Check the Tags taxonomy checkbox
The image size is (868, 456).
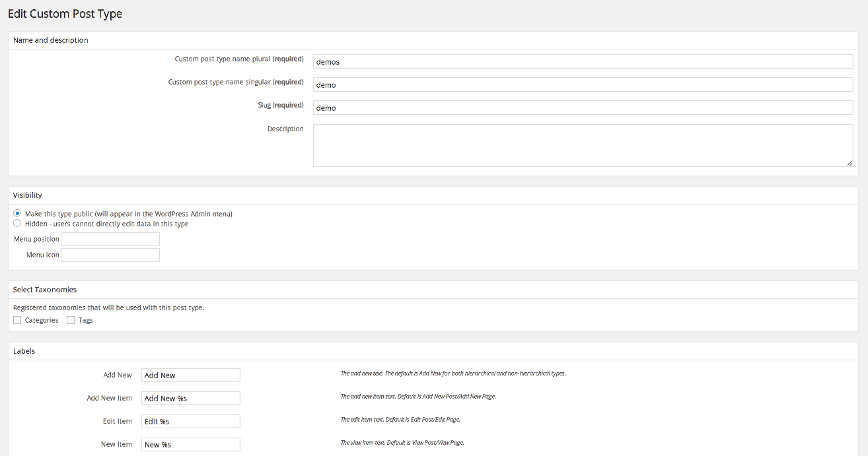[x=71, y=320]
